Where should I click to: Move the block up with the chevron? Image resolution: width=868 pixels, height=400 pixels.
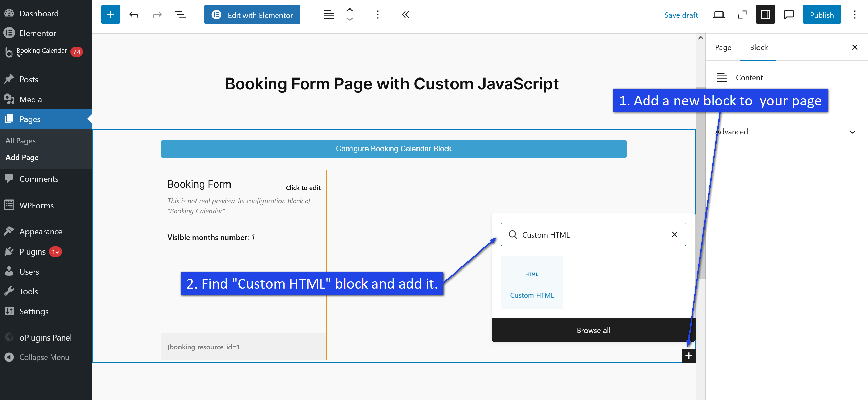click(x=350, y=10)
